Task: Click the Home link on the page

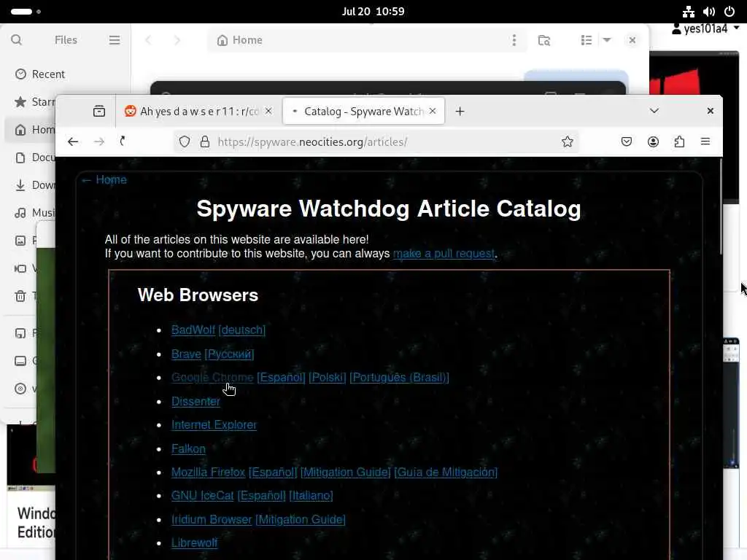Action: click(104, 179)
